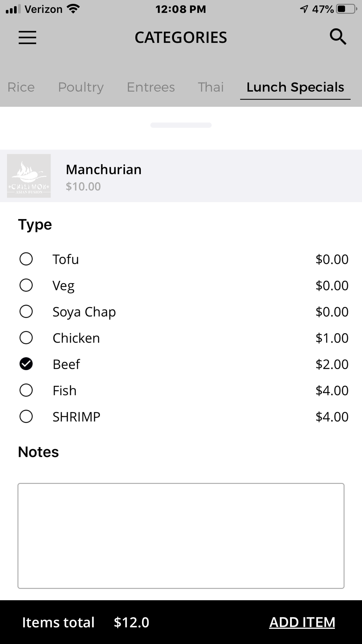This screenshot has height=644, width=362.
Task: Tap the Wi-Fi status icon
Action: click(x=73, y=9)
